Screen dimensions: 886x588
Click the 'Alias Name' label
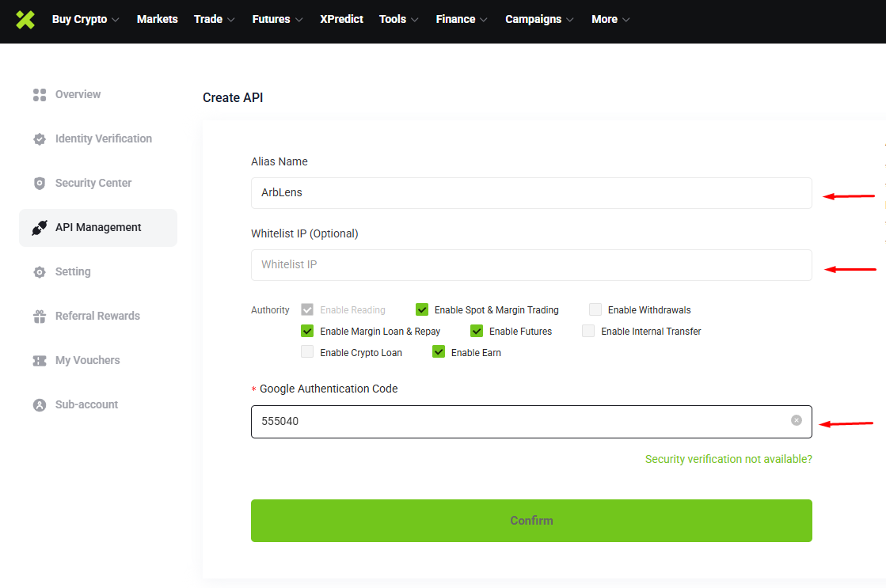click(x=279, y=161)
